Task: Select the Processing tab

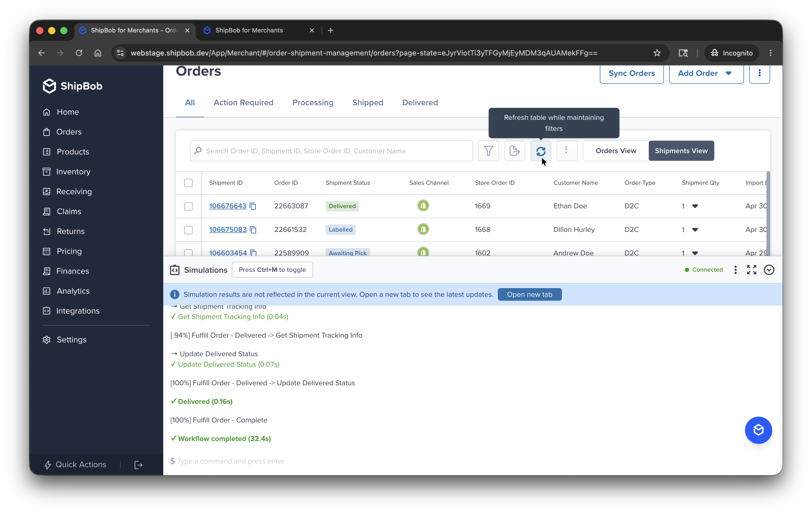Action: click(313, 103)
